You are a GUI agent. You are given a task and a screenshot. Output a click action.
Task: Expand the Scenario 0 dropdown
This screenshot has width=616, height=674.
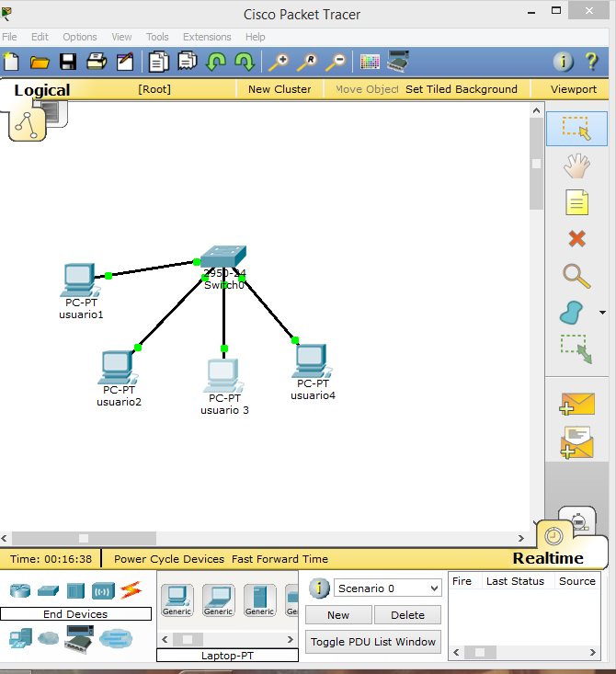(x=434, y=588)
